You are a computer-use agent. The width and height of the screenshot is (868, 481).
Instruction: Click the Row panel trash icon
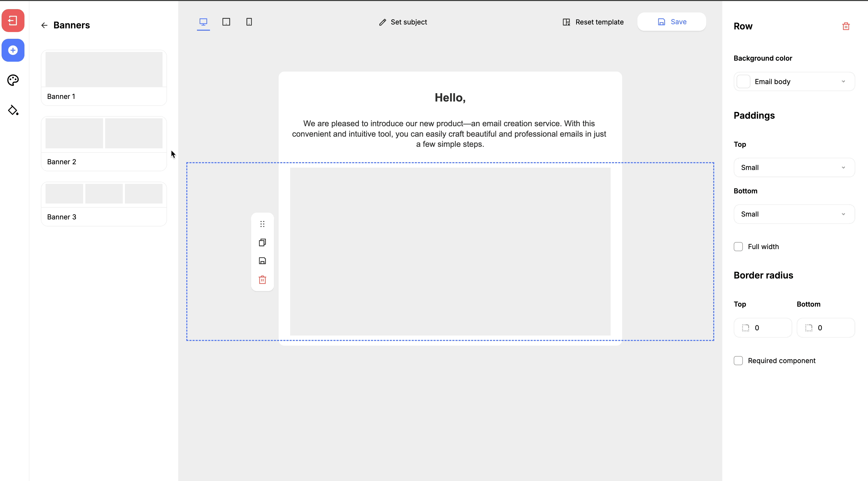tap(845, 26)
